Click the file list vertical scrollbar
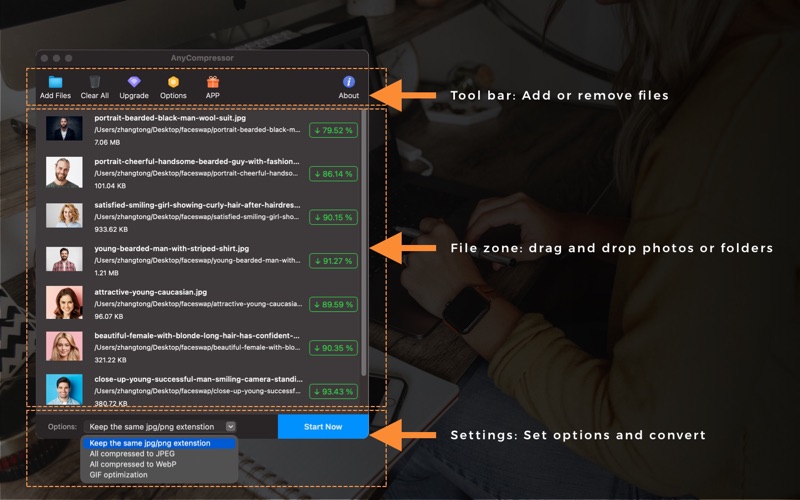 [x=363, y=242]
